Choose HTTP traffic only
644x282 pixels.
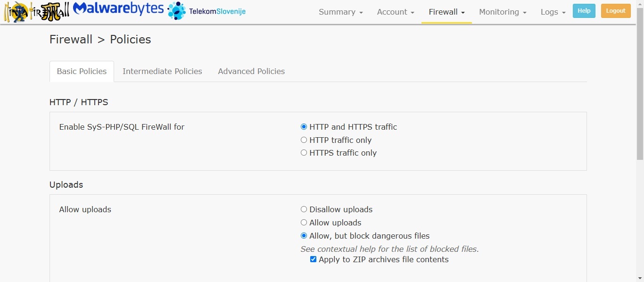pos(304,140)
